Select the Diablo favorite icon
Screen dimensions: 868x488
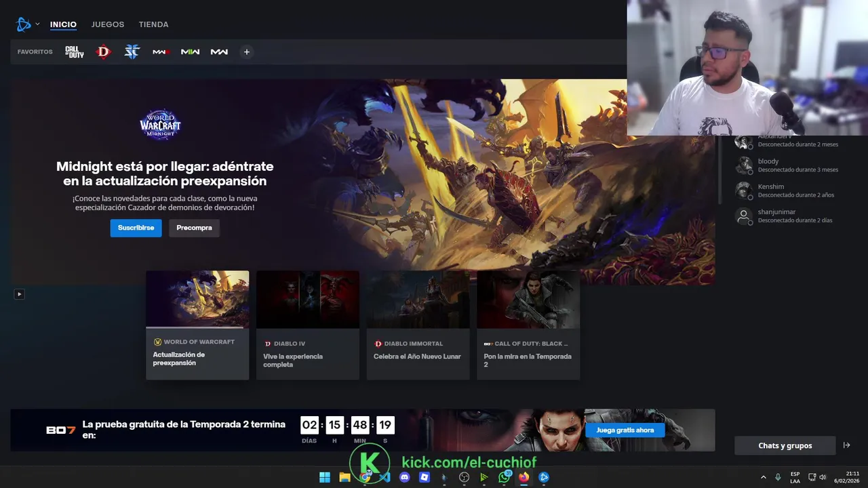pyautogui.click(x=103, y=52)
